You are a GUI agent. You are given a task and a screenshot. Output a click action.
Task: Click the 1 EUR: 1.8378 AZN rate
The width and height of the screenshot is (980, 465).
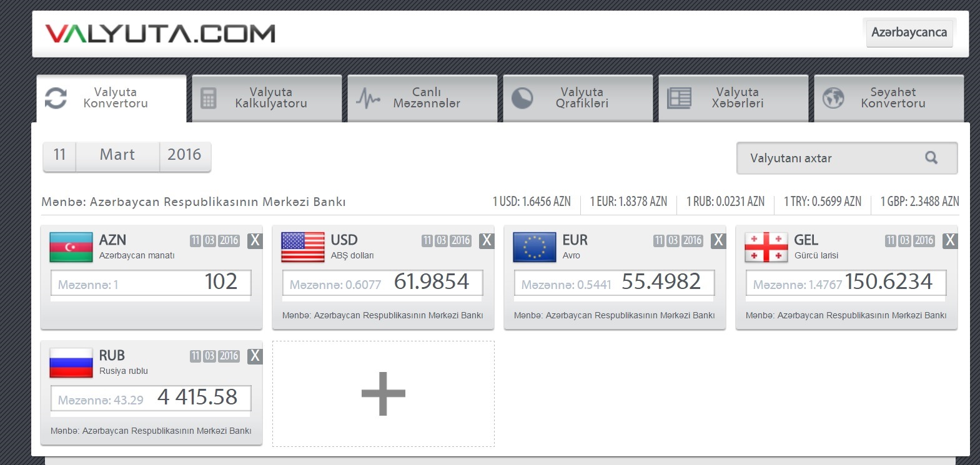(x=628, y=202)
